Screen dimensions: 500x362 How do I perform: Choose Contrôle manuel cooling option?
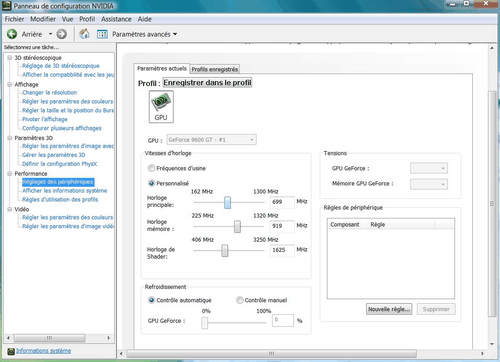pyautogui.click(x=239, y=300)
